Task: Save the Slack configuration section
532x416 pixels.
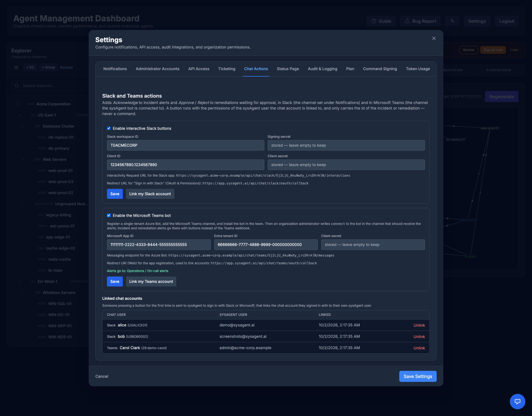Action: [x=115, y=194]
